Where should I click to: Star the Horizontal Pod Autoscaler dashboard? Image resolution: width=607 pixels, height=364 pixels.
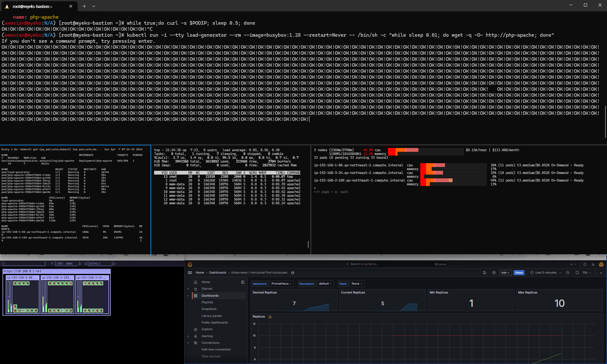[x=293, y=273]
